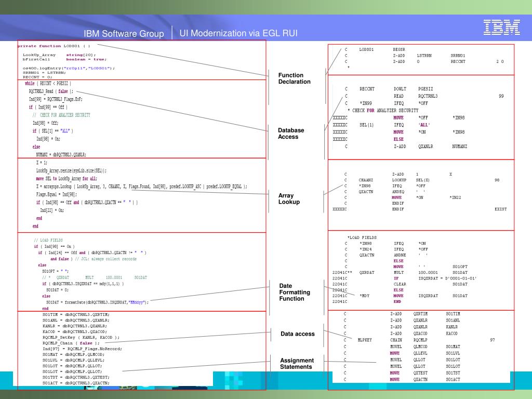Image resolution: width=532 pixels, height=399 pixels.
Task: Click the 'RQCTRNL3_Read ( false );' call
Action: pos(51,91)
